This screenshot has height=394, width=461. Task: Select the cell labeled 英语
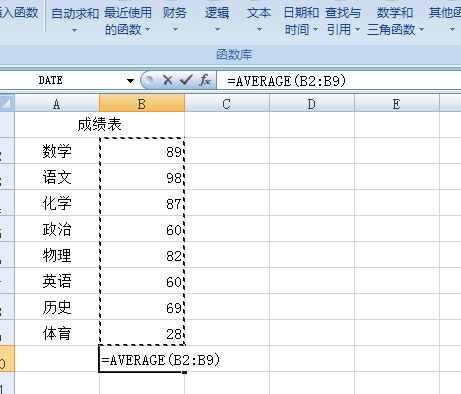coord(57,281)
